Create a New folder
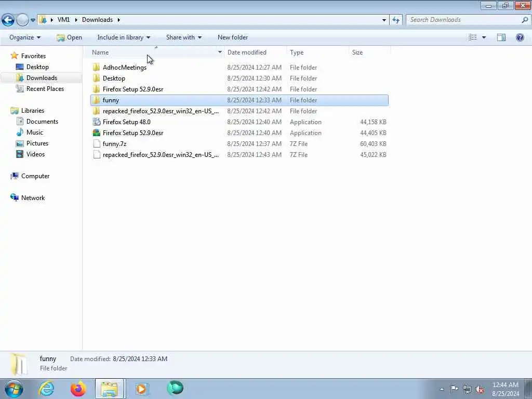The width and height of the screenshot is (532, 399). 233,37
